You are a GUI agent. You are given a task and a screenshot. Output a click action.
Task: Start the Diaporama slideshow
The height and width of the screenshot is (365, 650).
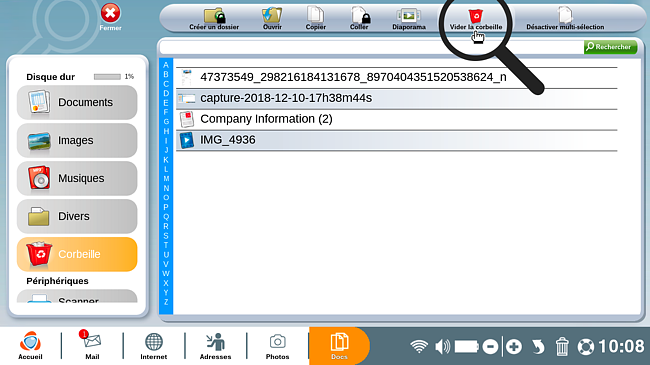[x=409, y=19]
